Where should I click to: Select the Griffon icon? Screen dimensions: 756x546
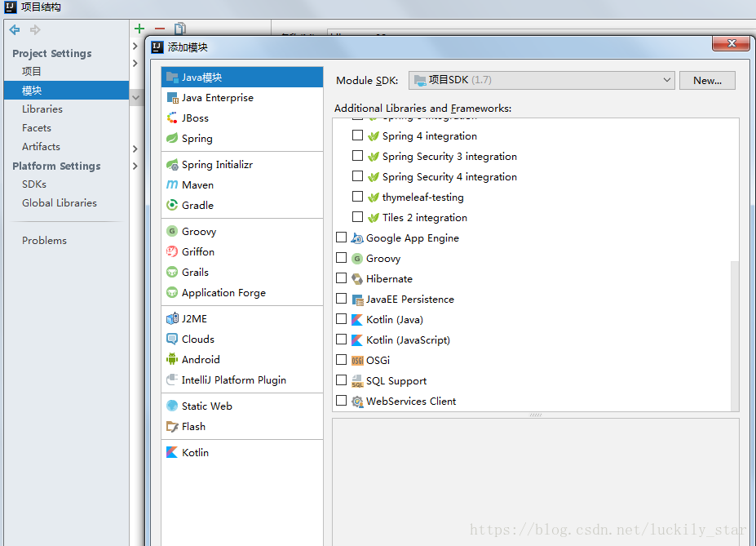(x=172, y=251)
